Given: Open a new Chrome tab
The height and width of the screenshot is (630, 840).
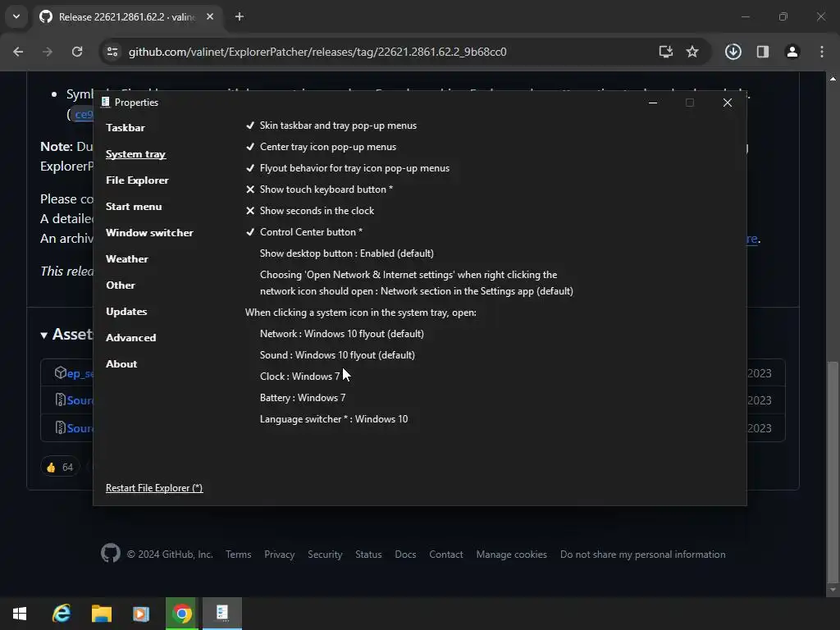Looking at the screenshot, I should 240,16.
